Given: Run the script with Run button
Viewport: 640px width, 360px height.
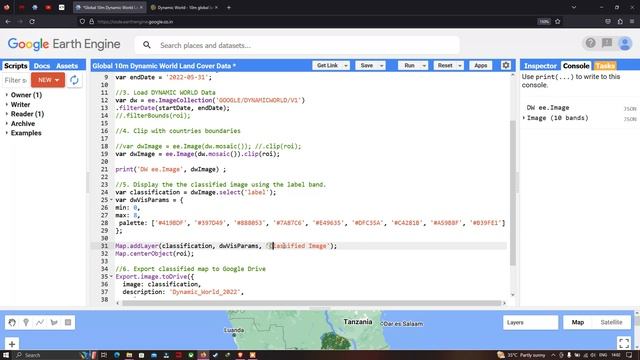Looking at the screenshot, I should [x=409, y=66].
